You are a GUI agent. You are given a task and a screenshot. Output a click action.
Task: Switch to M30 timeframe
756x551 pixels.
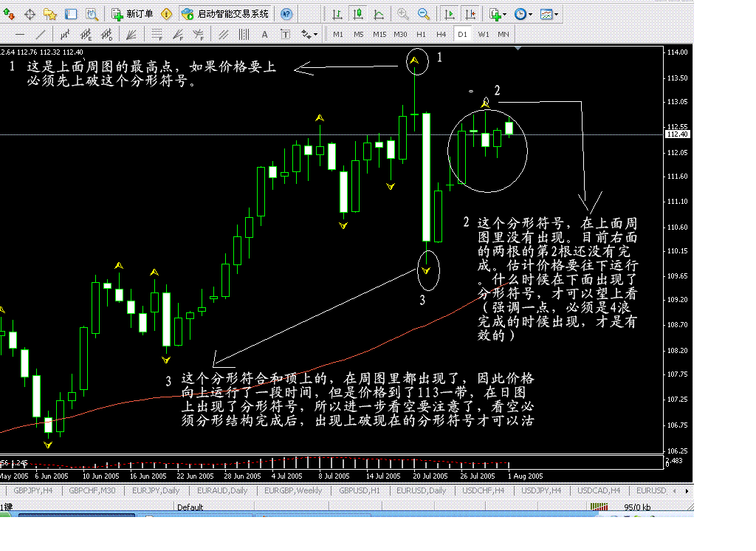(x=400, y=34)
